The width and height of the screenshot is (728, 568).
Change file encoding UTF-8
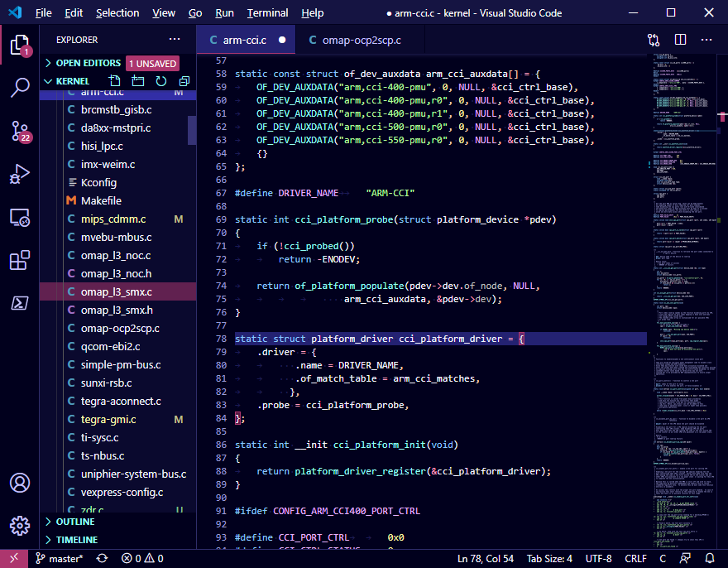(x=598, y=558)
